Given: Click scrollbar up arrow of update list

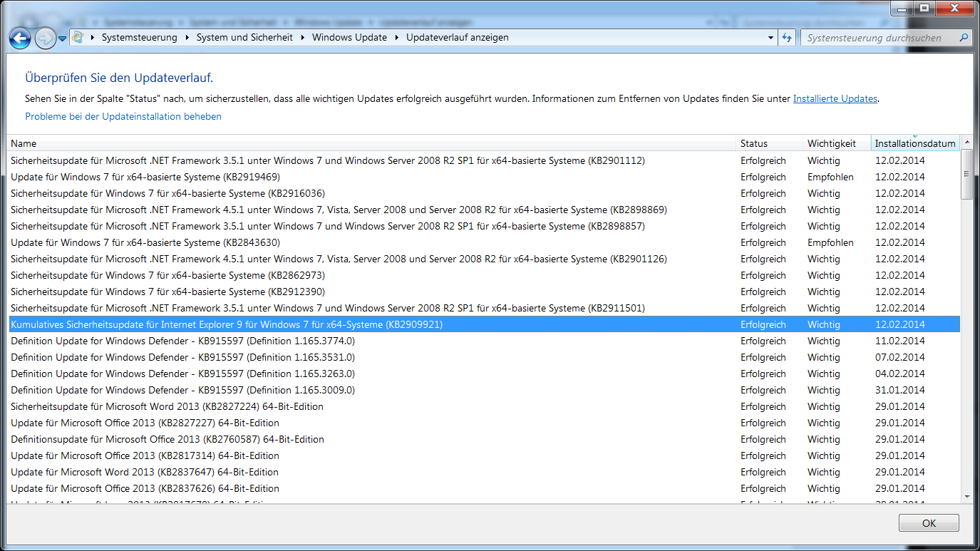Looking at the screenshot, I should (967, 143).
